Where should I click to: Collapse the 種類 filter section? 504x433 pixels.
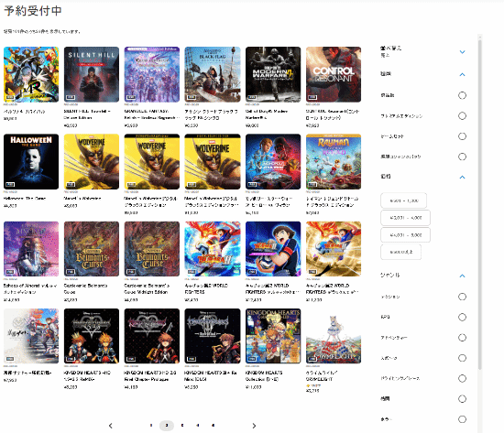pyautogui.click(x=462, y=74)
